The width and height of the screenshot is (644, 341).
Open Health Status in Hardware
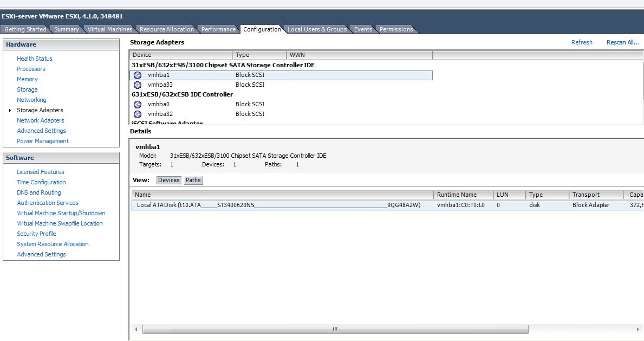tap(35, 59)
